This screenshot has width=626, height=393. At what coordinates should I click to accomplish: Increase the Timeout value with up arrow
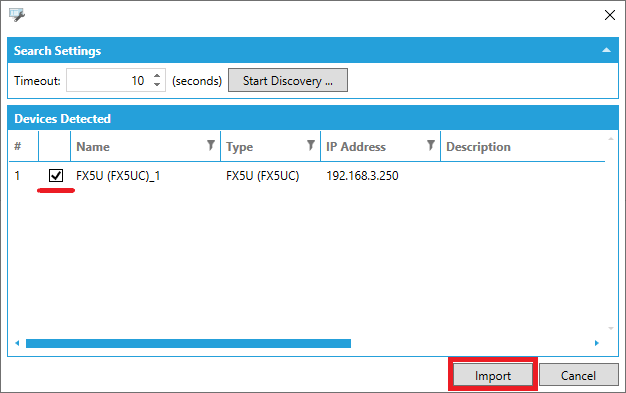pos(157,75)
